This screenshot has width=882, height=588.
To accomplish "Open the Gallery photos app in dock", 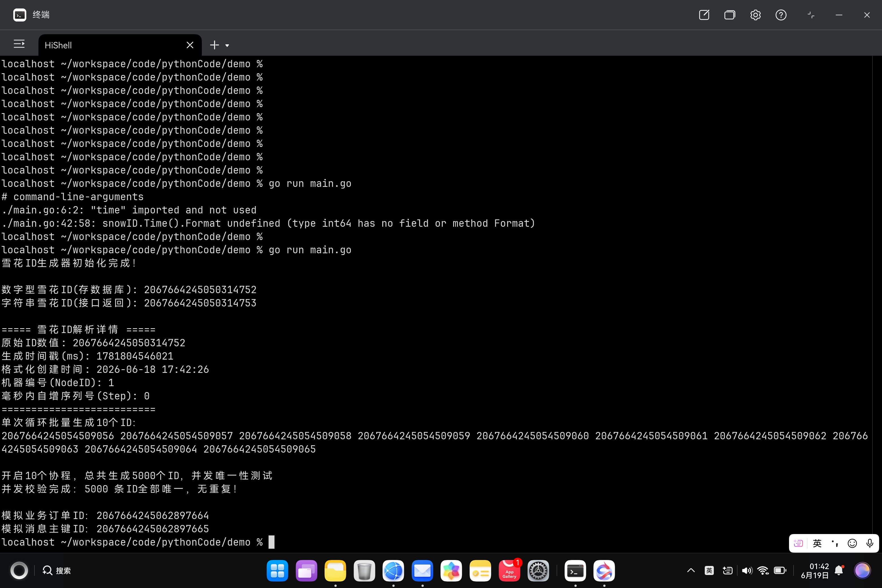I will pos(451,571).
